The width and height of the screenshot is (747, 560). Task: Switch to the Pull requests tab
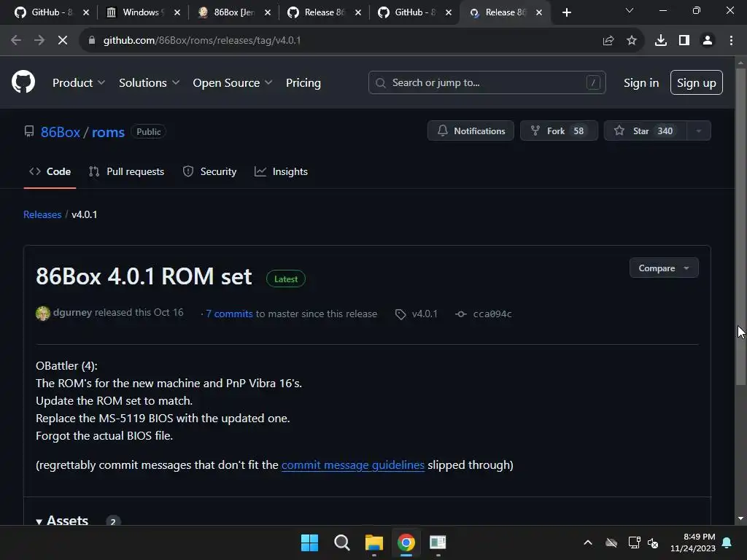126,171
